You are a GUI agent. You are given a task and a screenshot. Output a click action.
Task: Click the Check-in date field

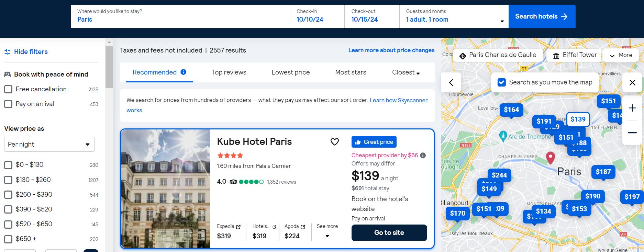tap(317, 16)
